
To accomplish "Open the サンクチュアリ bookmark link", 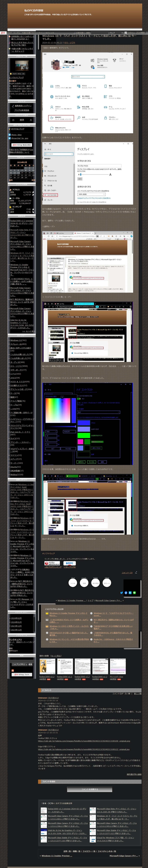I will [15, 640].
